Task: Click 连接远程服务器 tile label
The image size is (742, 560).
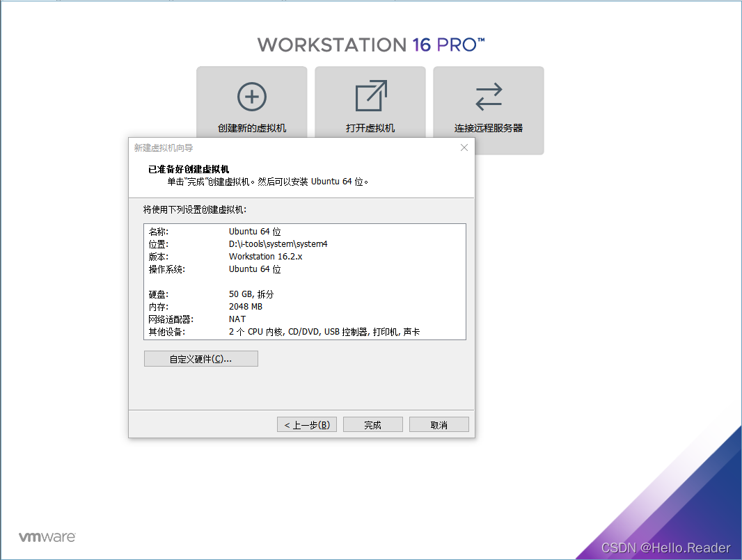Action: pos(489,128)
